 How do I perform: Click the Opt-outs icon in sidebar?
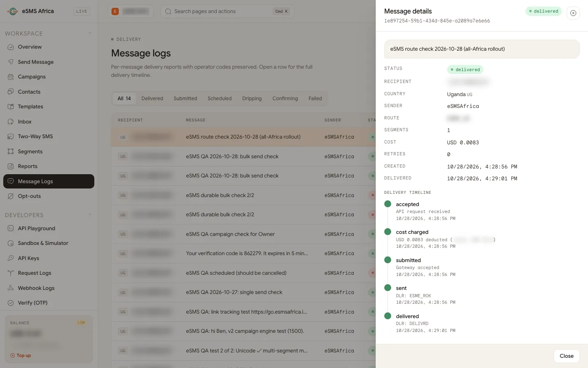point(11,196)
